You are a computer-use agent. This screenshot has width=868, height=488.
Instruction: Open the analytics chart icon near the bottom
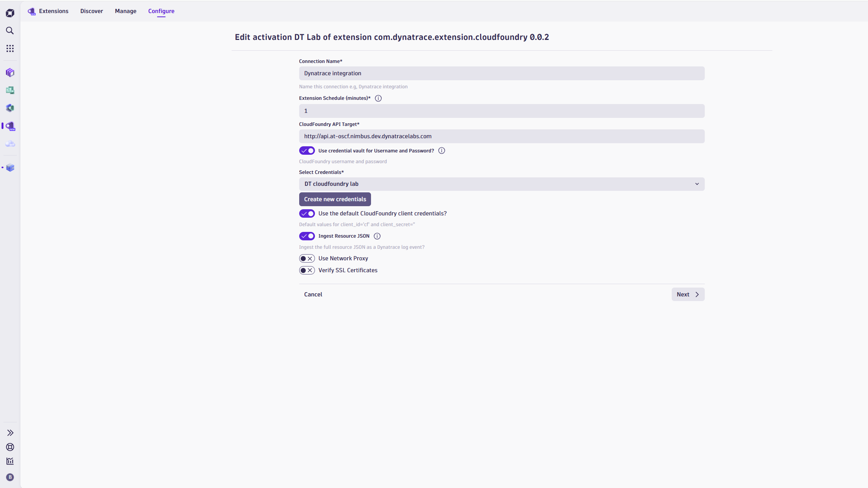(x=10, y=461)
